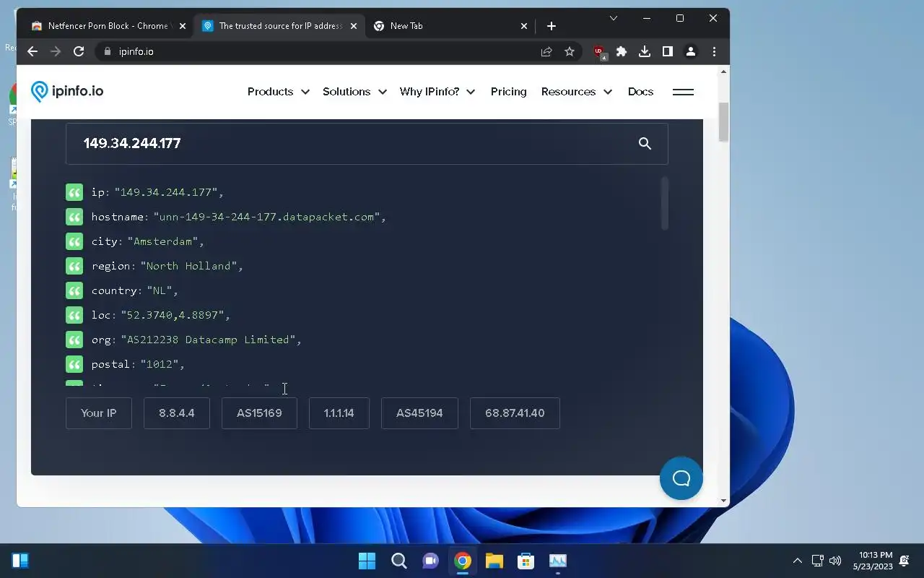Open the Windows Start button
Screen dimensions: 924x578
click(x=367, y=561)
